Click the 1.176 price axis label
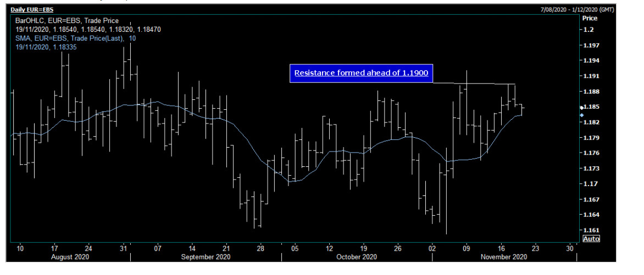This screenshot has height=275, width=644. click(591, 153)
